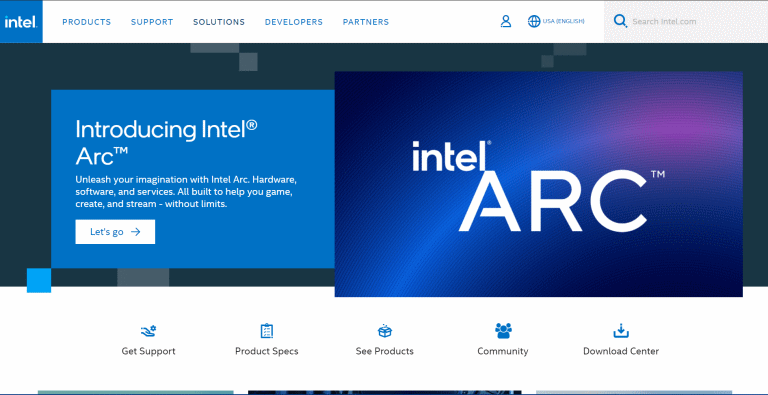Open the Product Specs link text
The image size is (768, 395).
click(266, 351)
